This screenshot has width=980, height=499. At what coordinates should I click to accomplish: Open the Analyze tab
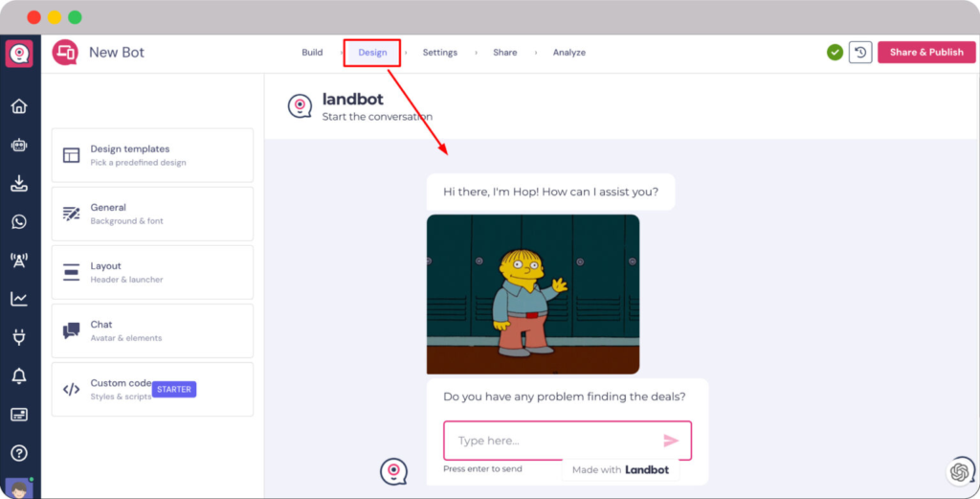click(569, 53)
